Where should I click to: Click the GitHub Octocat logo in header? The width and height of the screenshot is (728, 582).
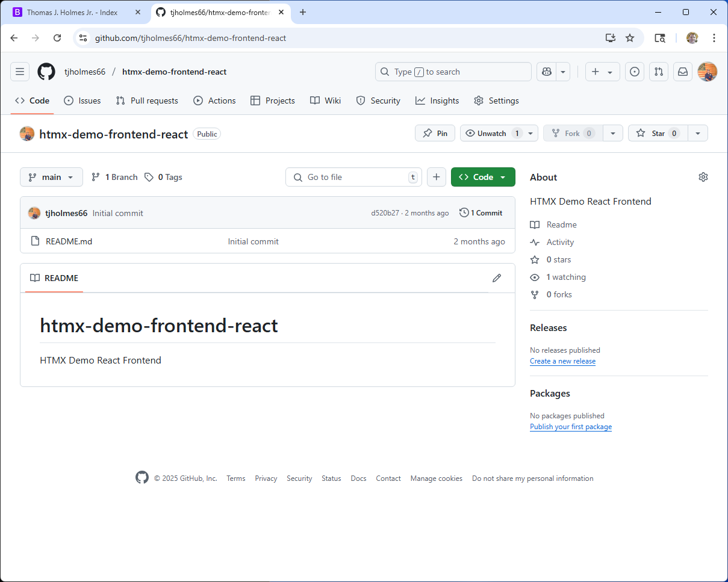(46, 72)
